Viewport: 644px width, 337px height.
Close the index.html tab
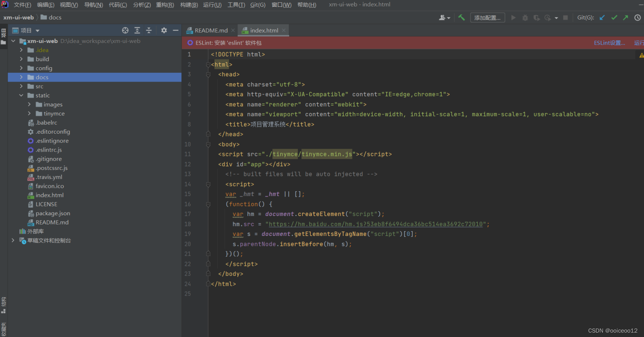click(x=284, y=30)
